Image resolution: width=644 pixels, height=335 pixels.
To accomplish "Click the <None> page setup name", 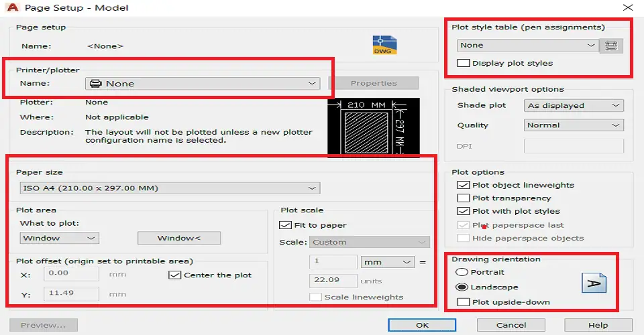I will point(105,46).
